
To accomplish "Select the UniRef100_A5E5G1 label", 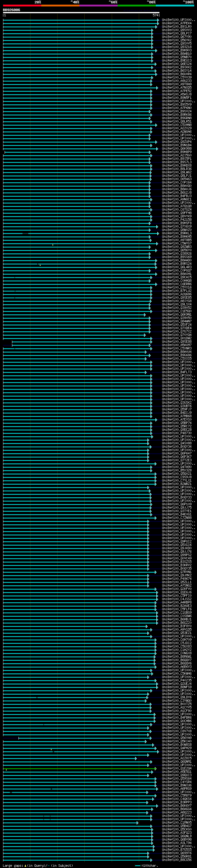I will click(176, 772).
